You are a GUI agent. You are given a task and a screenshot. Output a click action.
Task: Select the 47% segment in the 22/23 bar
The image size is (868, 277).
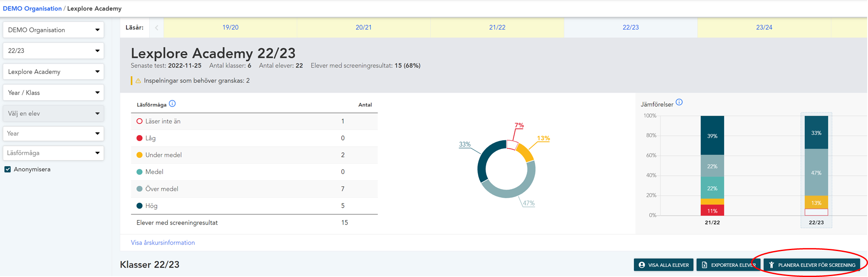(816, 172)
